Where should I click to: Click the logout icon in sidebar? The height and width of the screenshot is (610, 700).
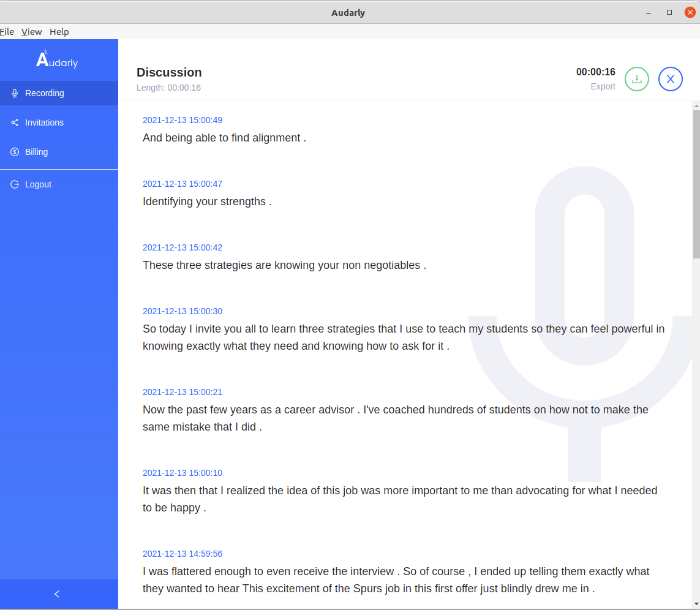click(15, 184)
